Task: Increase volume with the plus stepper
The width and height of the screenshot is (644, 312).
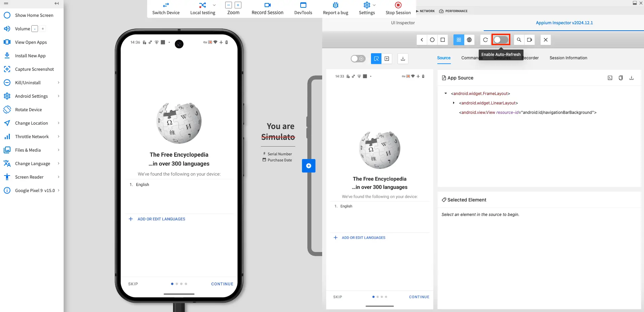Action: [43, 29]
